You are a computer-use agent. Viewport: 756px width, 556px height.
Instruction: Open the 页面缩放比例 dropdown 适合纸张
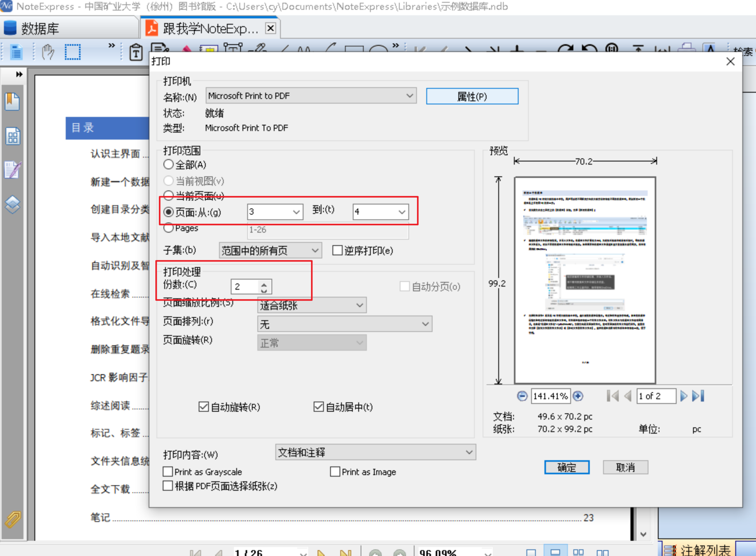[312, 305]
